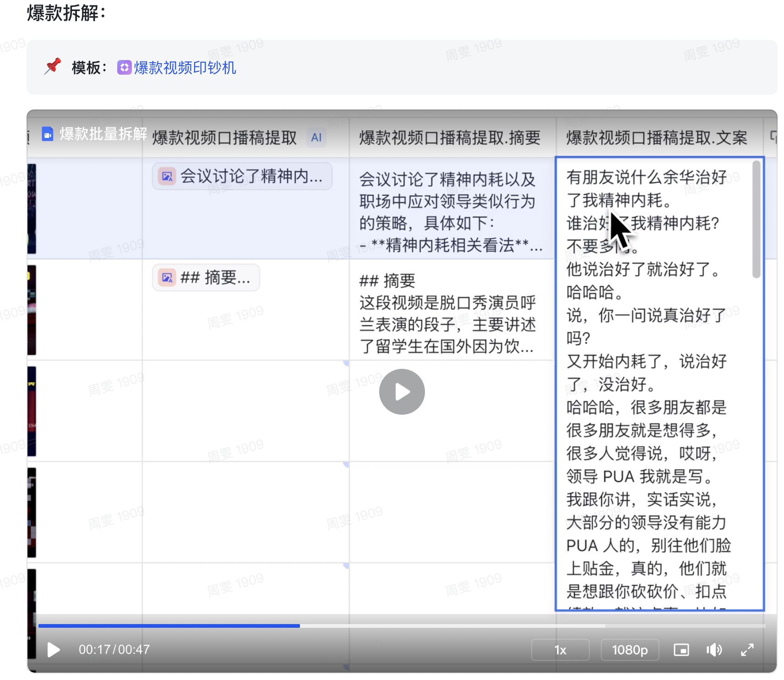
Task: Open the 爆款视频印钞机 template link
Action: (x=185, y=68)
